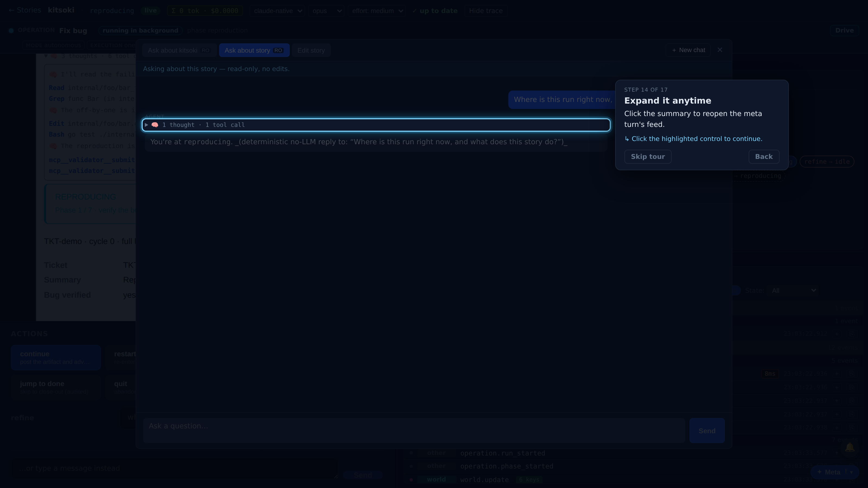Click the 'up to date' status
This screenshot has height=488, width=868.
pyautogui.click(x=435, y=11)
